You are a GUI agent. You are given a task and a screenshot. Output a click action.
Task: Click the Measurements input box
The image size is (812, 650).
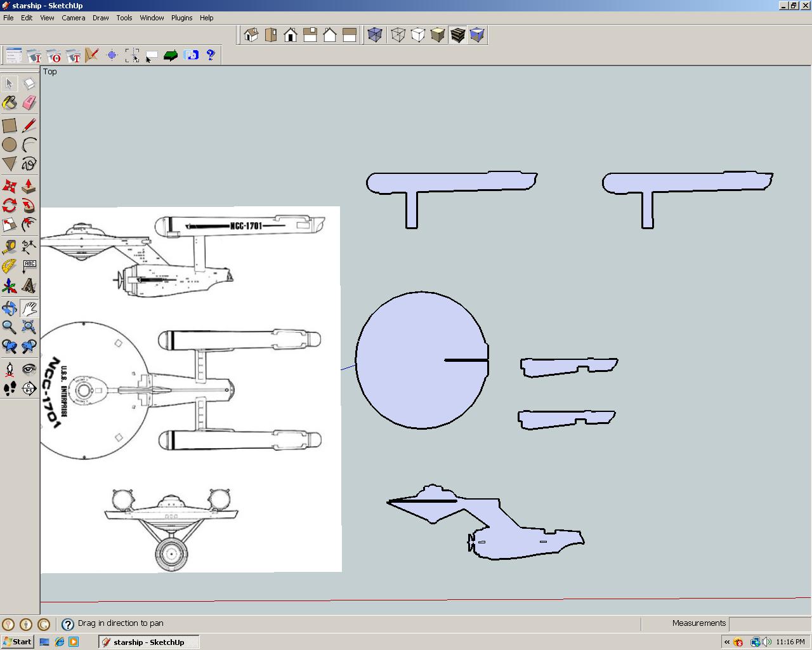click(x=769, y=623)
